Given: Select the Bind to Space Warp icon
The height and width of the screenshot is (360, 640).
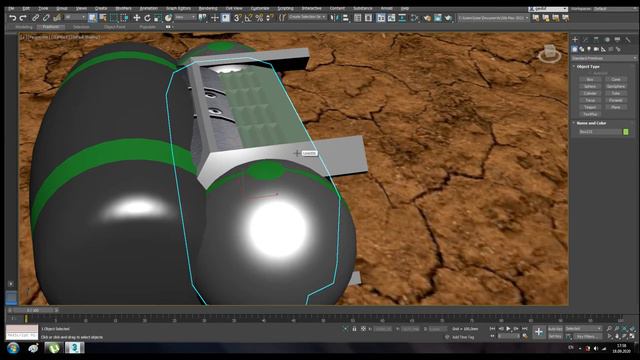Looking at the screenshot, I should [x=57, y=18].
